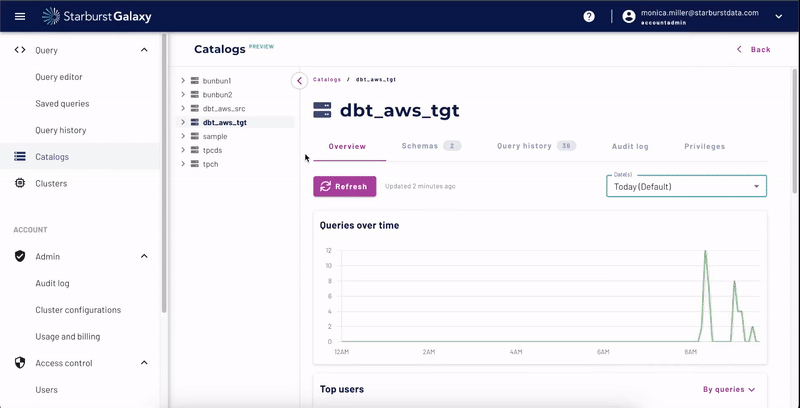Open Query editor in sidebar
This screenshot has width=800, height=408.
tap(59, 77)
